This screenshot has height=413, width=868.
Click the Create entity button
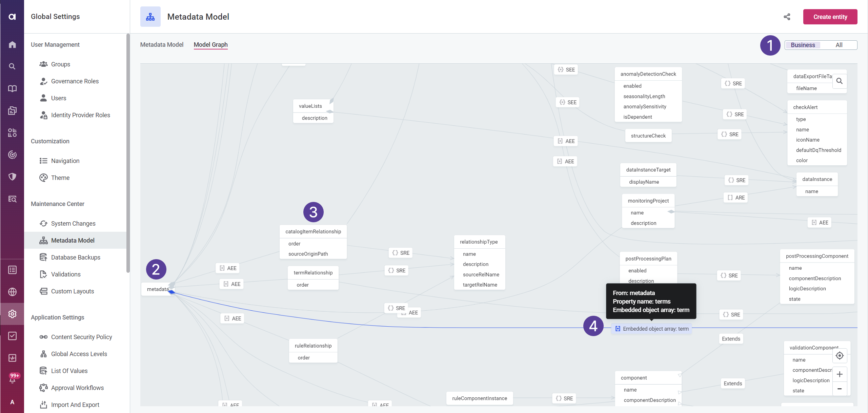[830, 17]
